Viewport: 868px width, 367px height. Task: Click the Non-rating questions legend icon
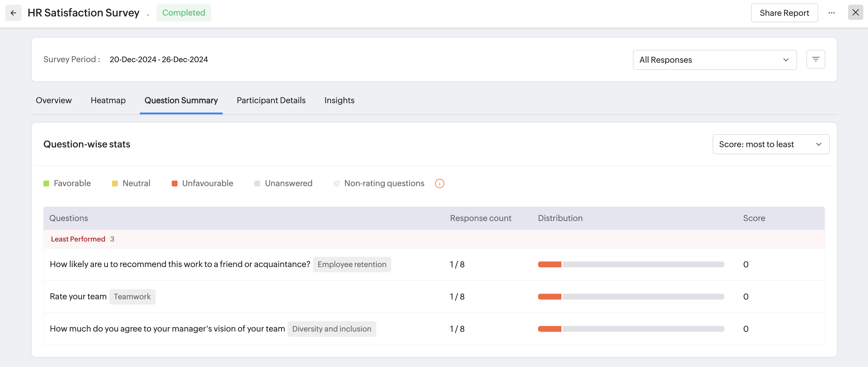(336, 183)
